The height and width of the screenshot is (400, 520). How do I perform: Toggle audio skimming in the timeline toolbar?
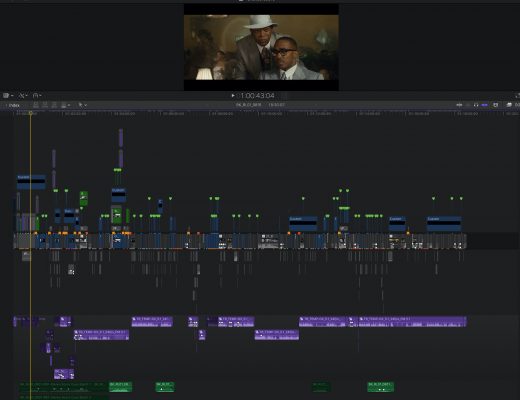(x=468, y=105)
